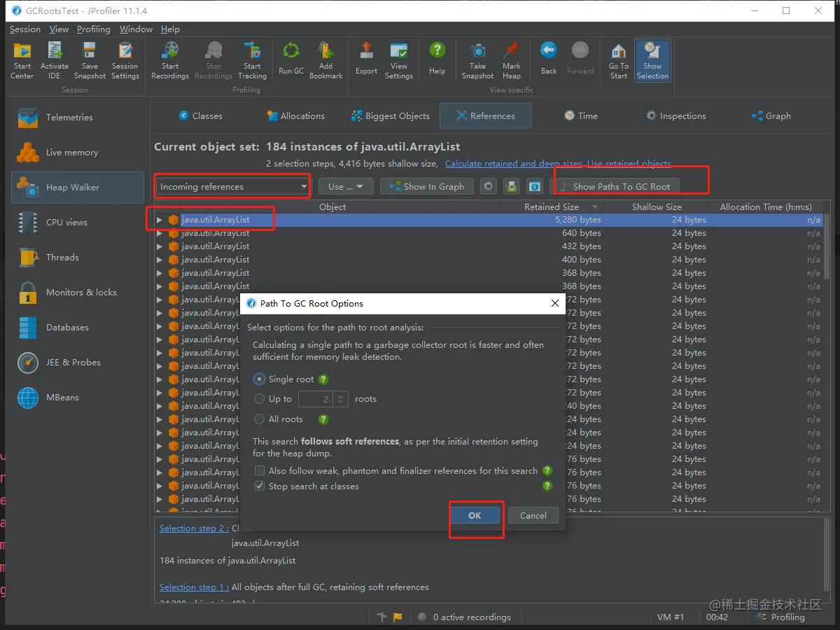The width and height of the screenshot is (840, 630).
Task: Open MBeans in the sidebar
Action: pos(77,398)
